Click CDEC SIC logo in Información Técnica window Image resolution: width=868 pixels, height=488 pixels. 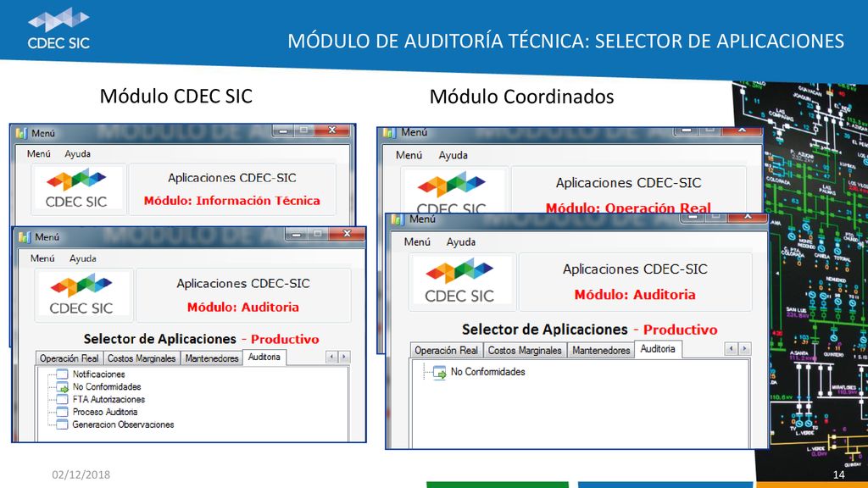(x=76, y=188)
